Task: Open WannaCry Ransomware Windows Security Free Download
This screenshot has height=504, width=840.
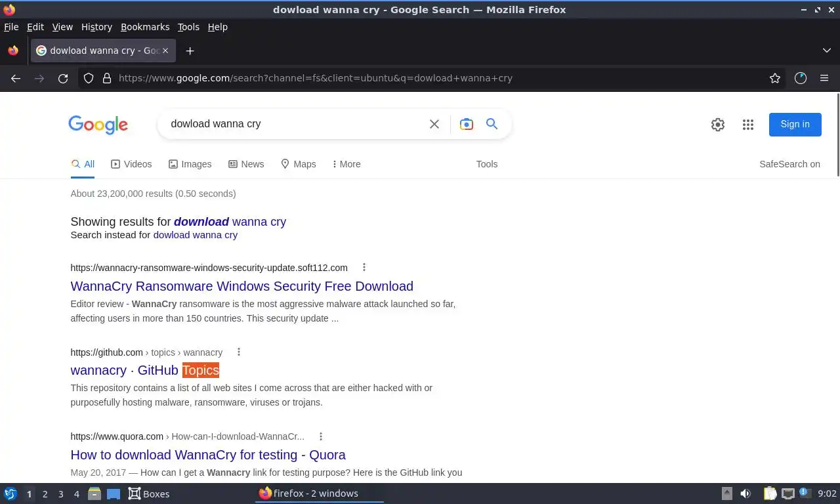Action: [x=241, y=286]
